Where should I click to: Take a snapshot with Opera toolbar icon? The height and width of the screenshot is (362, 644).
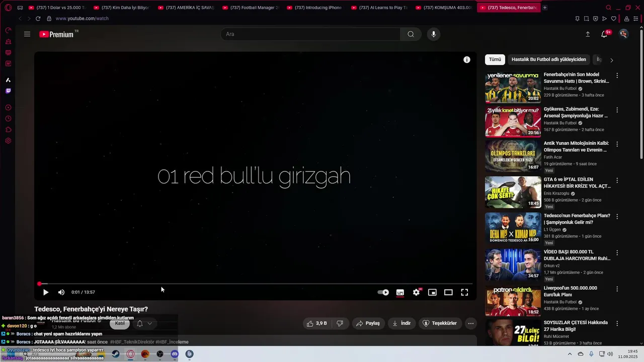pos(586,19)
